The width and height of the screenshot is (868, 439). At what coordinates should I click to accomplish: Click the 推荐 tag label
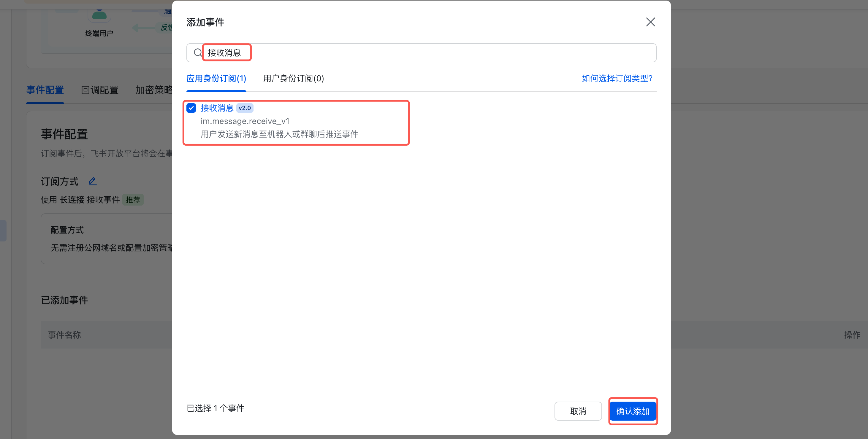[133, 200]
